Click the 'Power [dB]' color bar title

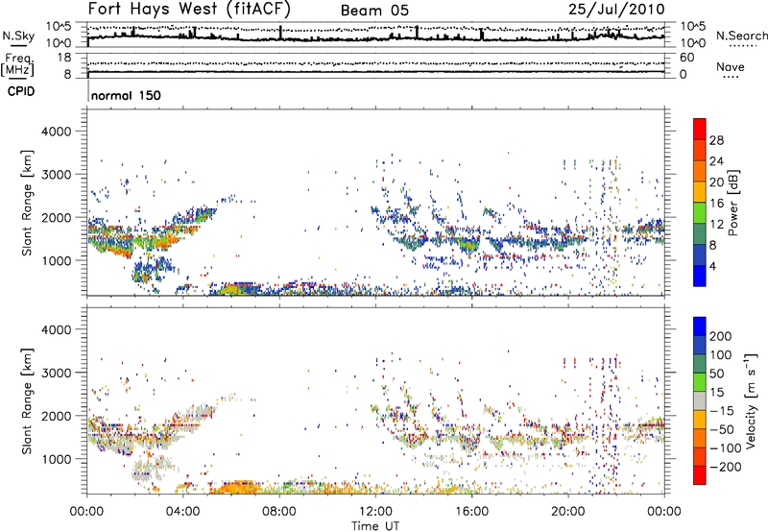[732, 203]
